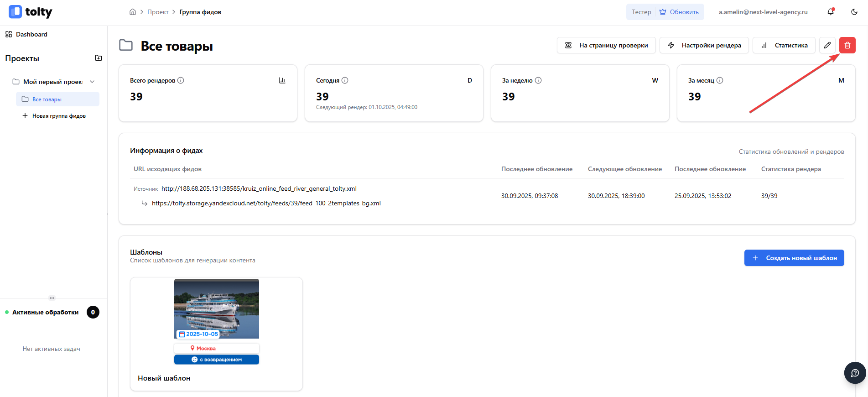Show info for За неделю
The width and height of the screenshot is (868, 397).
pos(538,80)
